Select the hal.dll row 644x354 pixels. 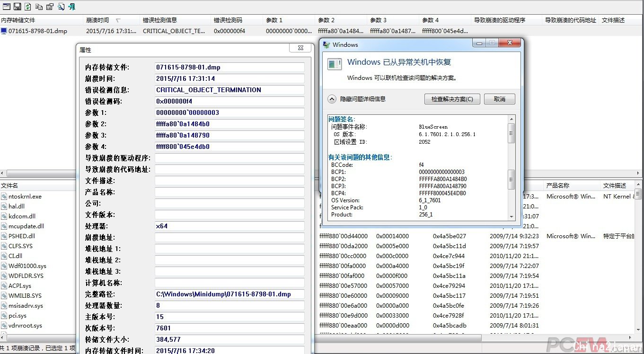coord(38,207)
